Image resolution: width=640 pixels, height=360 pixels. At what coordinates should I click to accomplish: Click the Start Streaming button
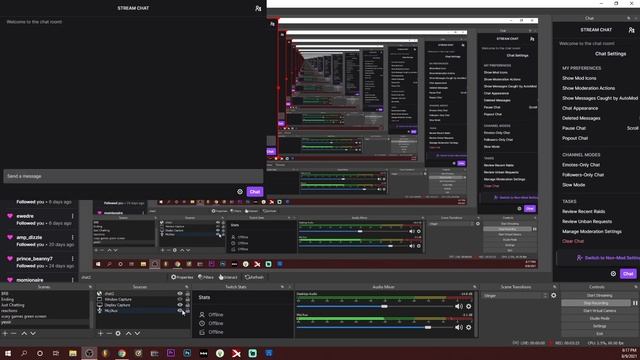(600, 296)
